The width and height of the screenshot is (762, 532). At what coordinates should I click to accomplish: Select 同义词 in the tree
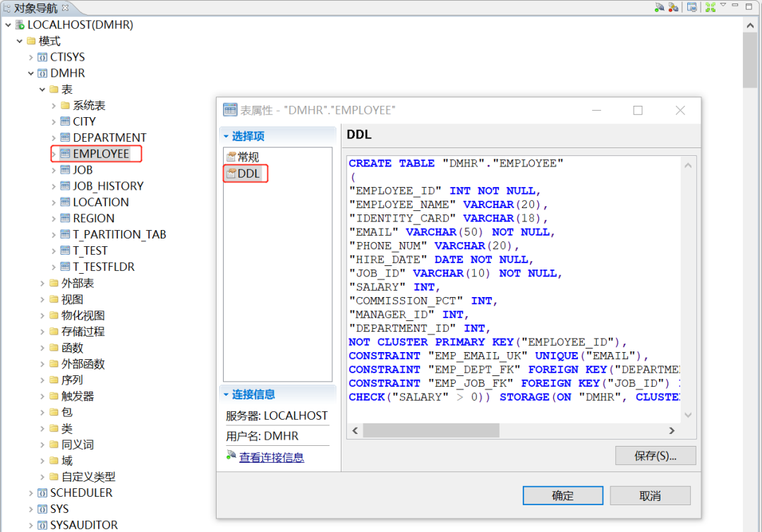coord(78,445)
